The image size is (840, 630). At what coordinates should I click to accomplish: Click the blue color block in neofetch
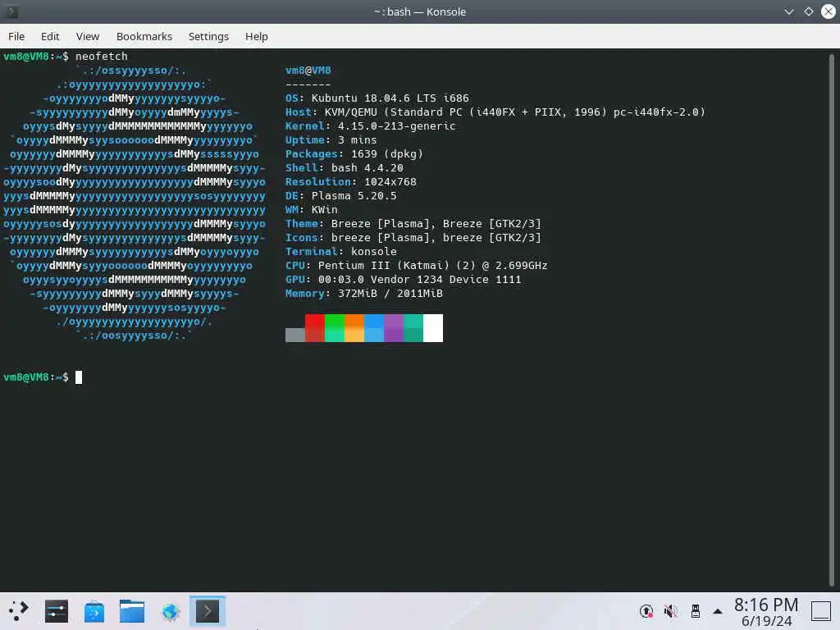tap(374, 328)
